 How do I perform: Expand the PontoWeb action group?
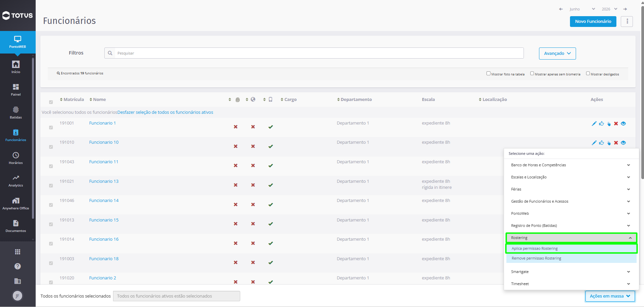pyautogui.click(x=571, y=213)
